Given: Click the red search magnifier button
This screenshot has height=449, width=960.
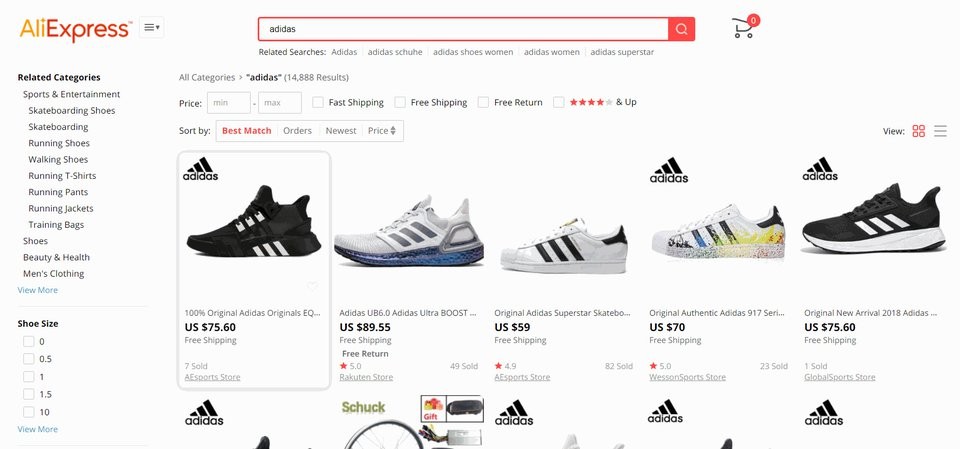Looking at the screenshot, I should [681, 29].
